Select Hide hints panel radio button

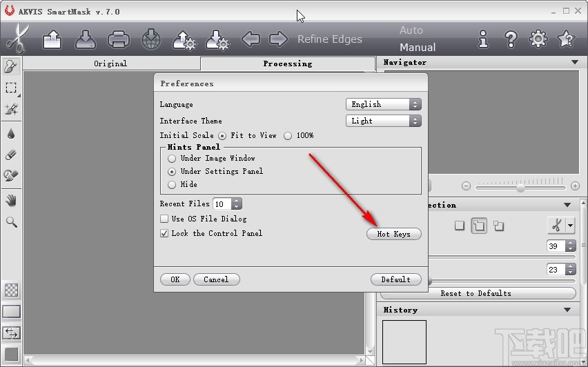(x=172, y=185)
